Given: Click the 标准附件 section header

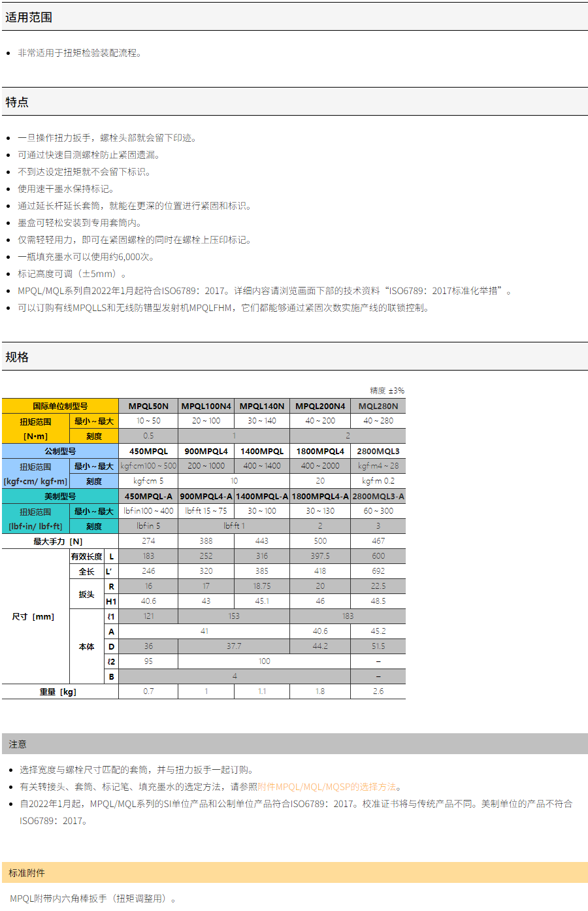Looking at the screenshot, I should tap(295, 872).
